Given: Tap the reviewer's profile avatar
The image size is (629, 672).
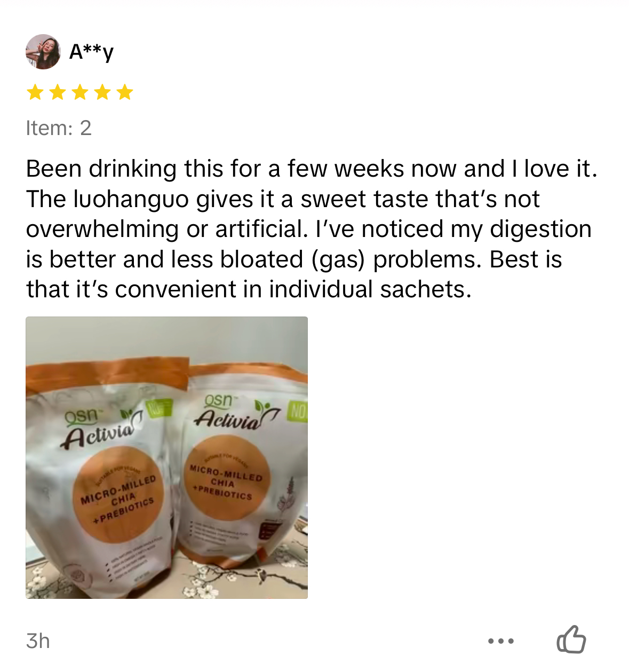Looking at the screenshot, I should [43, 52].
